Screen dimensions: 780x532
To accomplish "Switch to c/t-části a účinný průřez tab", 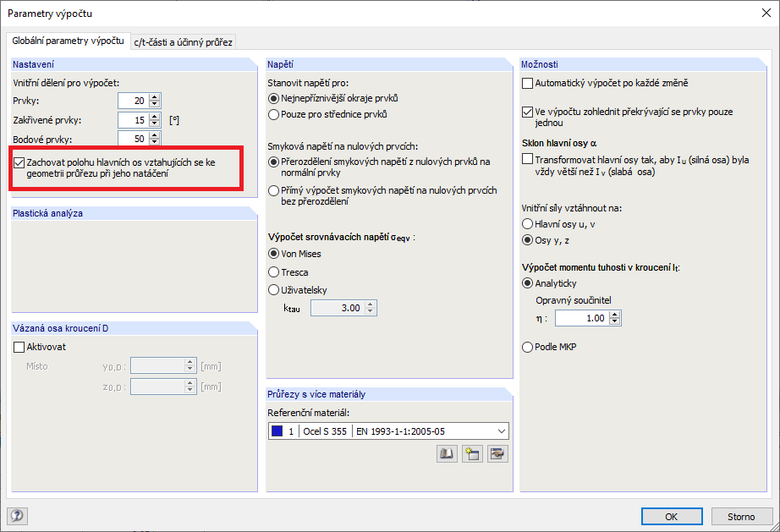I will [x=183, y=42].
